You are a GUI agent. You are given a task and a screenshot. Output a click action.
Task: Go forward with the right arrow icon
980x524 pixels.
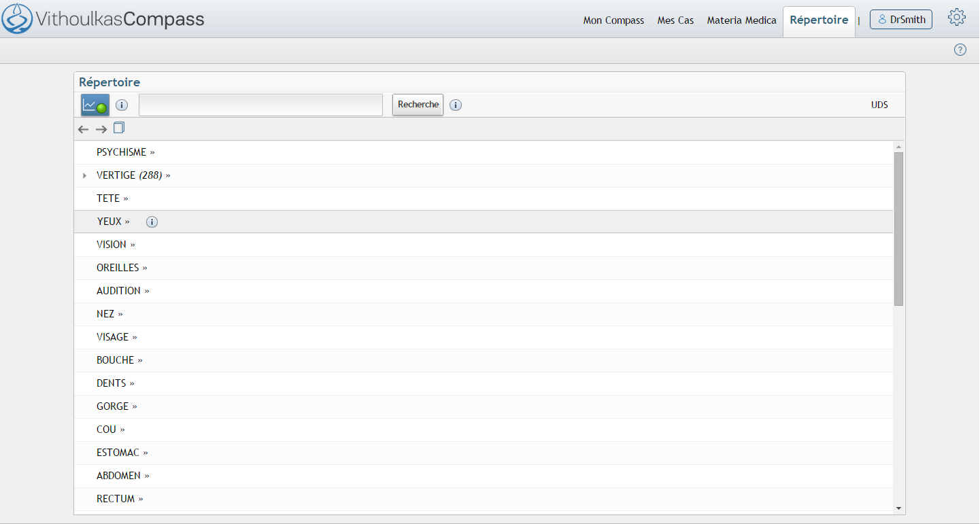click(101, 129)
